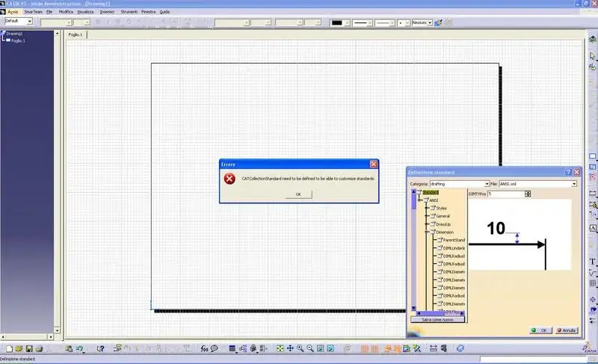Select the DIMLUnderk item in standards tree
The height and width of the screenshot is (364, 598).
[x=454, y=248]
